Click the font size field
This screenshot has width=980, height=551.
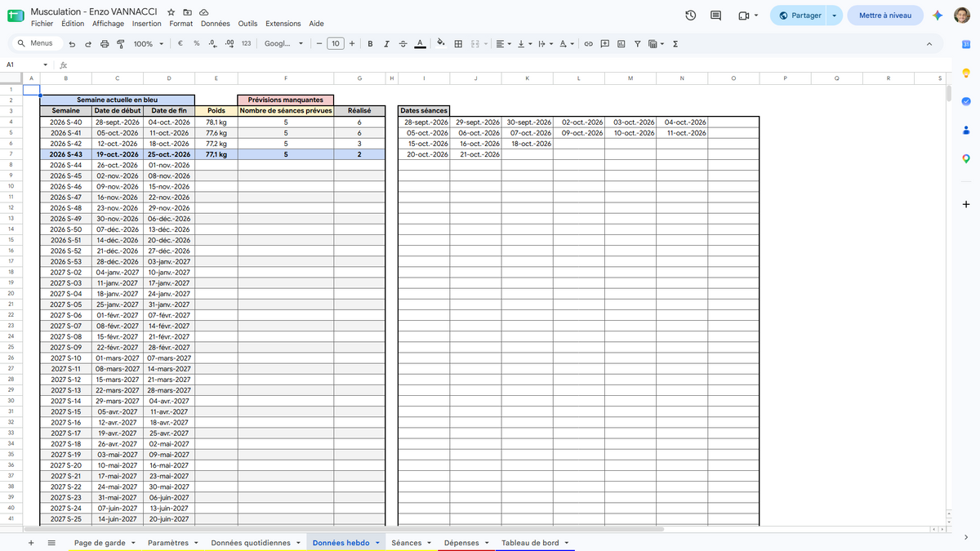point(335,44)
